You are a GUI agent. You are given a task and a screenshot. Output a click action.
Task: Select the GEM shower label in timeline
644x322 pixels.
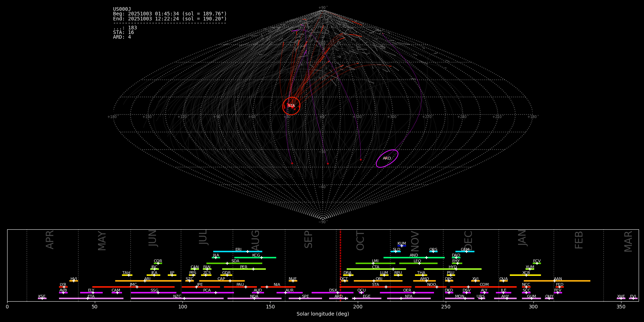(465, 250)
